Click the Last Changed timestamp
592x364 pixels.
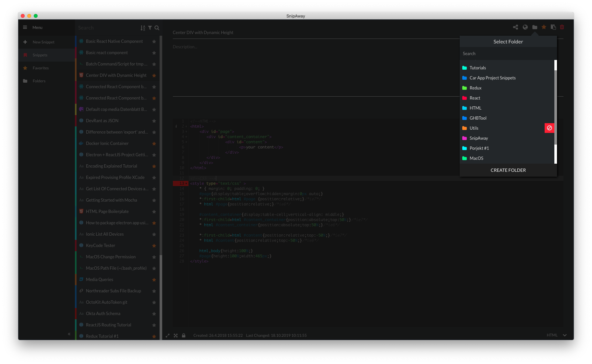276,335
